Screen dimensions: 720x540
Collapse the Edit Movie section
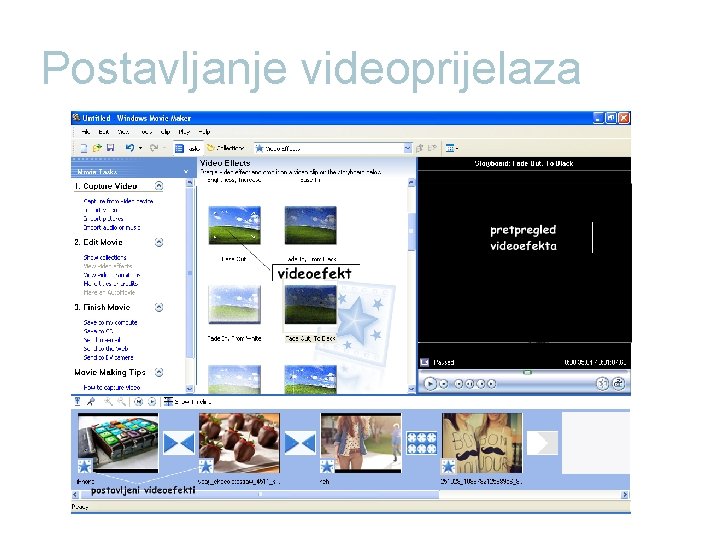coord(159,242)
